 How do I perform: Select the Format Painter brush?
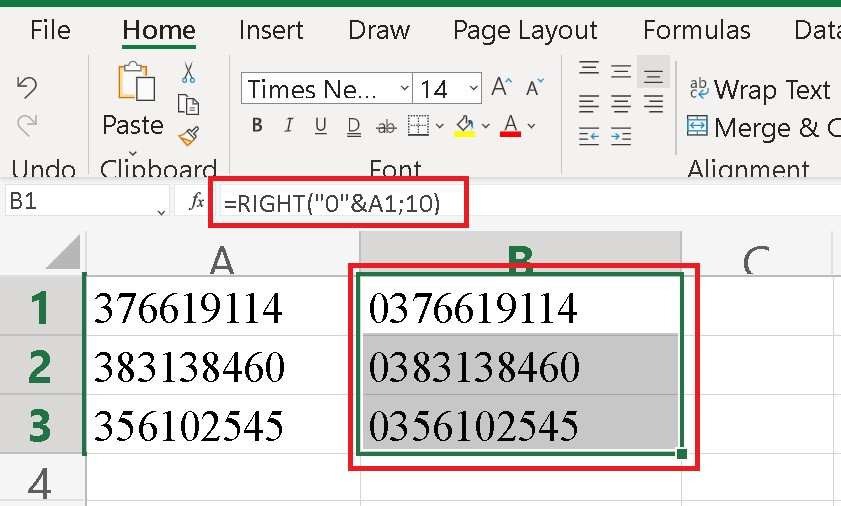188,135
